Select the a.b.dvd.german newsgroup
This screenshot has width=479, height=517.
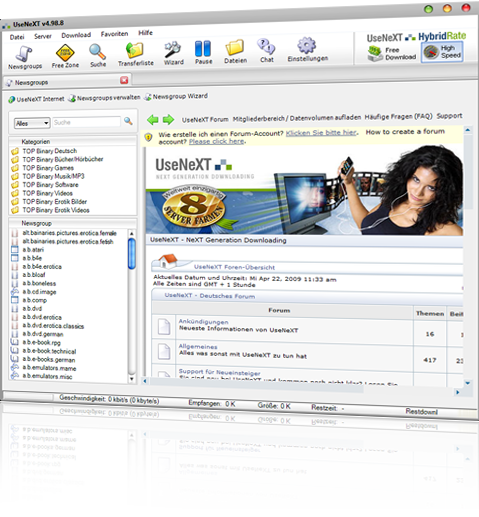(x=43, y=334)
